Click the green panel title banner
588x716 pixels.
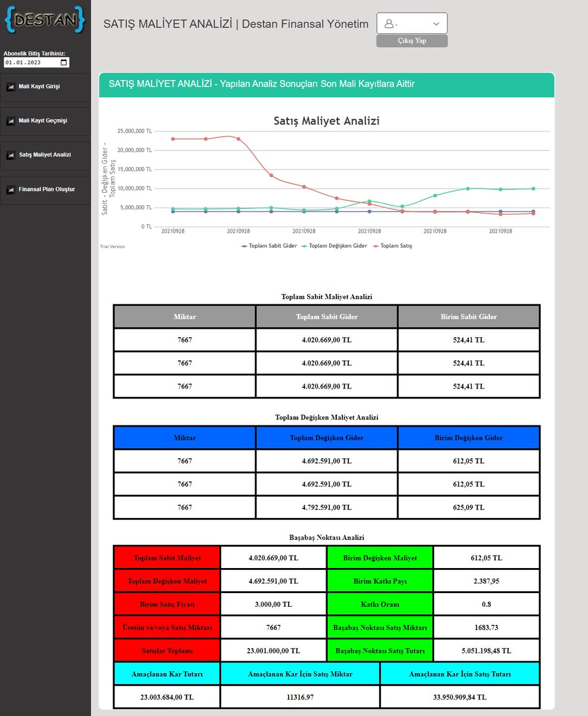(x=327, y=85)
